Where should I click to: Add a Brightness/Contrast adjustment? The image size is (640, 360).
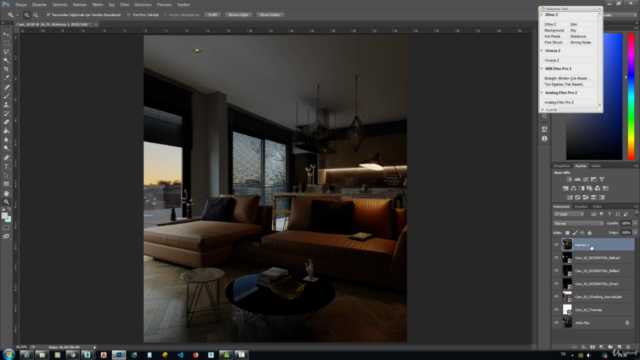(x=569, y=179)
